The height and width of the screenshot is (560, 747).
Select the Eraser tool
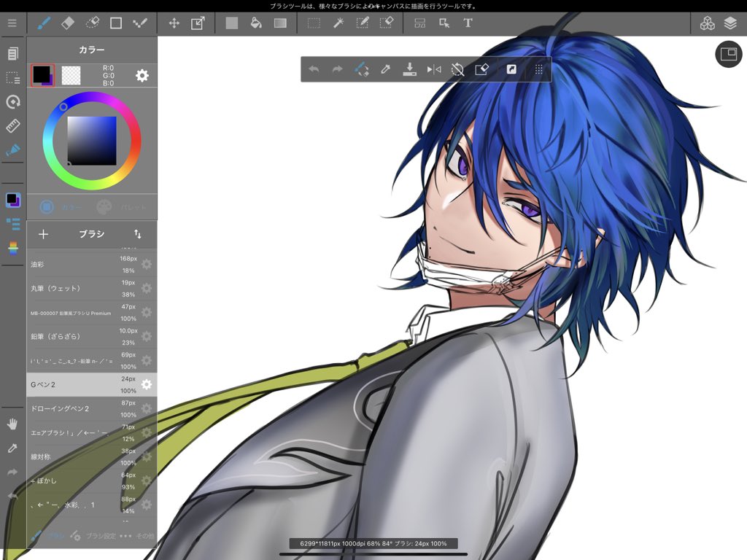pyautogui.click(x=68, y=23)
